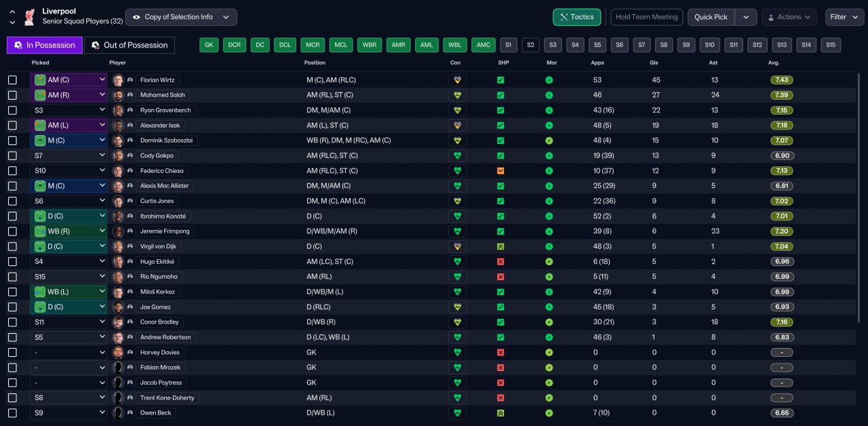Viewport: 868px width, 426px height.
Task: Click the person icon beside Alexander Isak
Action: [x=130, y=125]
